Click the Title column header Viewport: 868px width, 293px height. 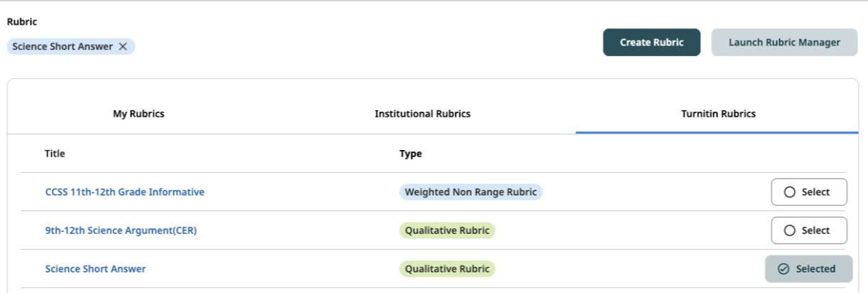(x=55, y=154)
